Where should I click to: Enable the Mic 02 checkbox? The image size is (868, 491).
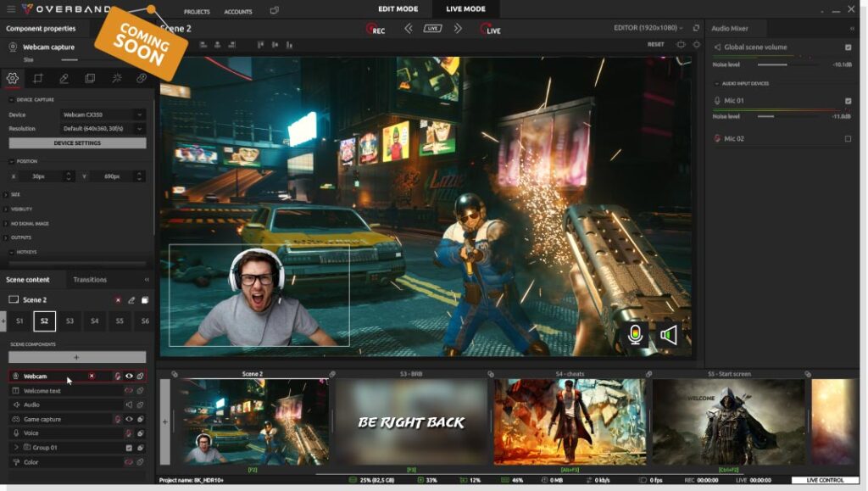[x=848, y=139]
